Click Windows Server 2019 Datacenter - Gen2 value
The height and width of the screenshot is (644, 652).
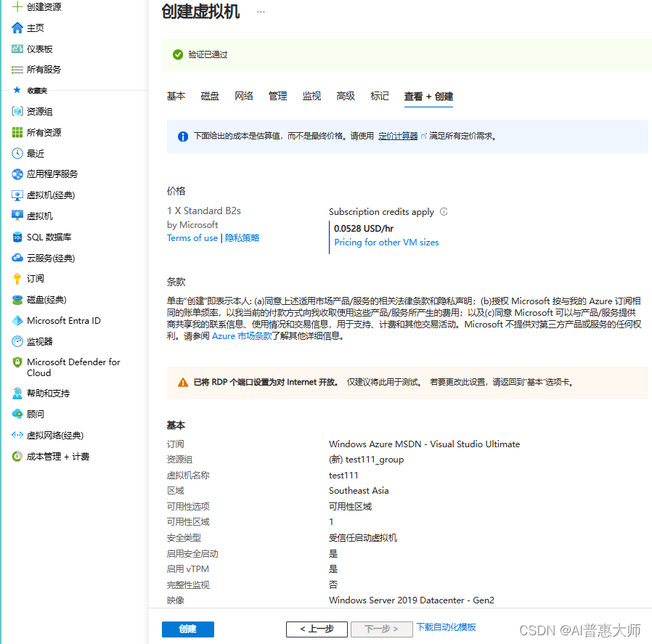coord(411,600)
